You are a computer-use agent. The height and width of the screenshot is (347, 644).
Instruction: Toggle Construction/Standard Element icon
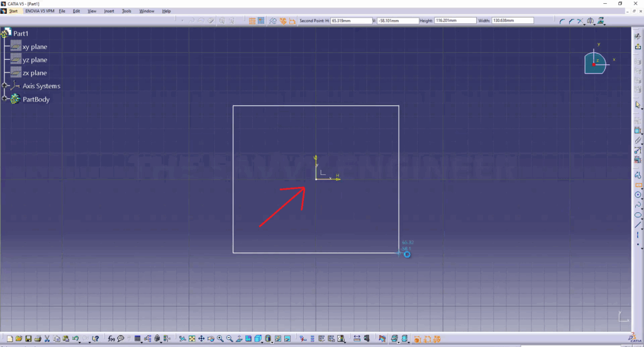(x=273, y=21)
